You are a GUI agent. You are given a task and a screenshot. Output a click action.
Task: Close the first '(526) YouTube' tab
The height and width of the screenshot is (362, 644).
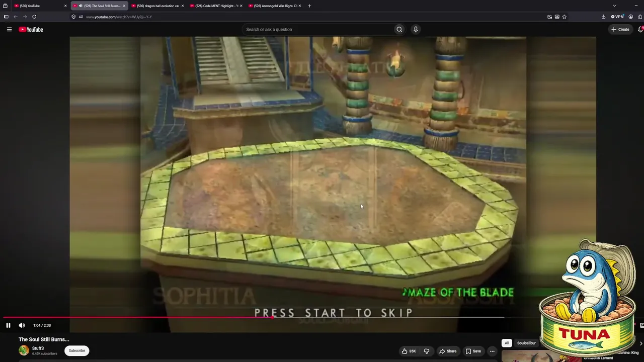point(65,6)
